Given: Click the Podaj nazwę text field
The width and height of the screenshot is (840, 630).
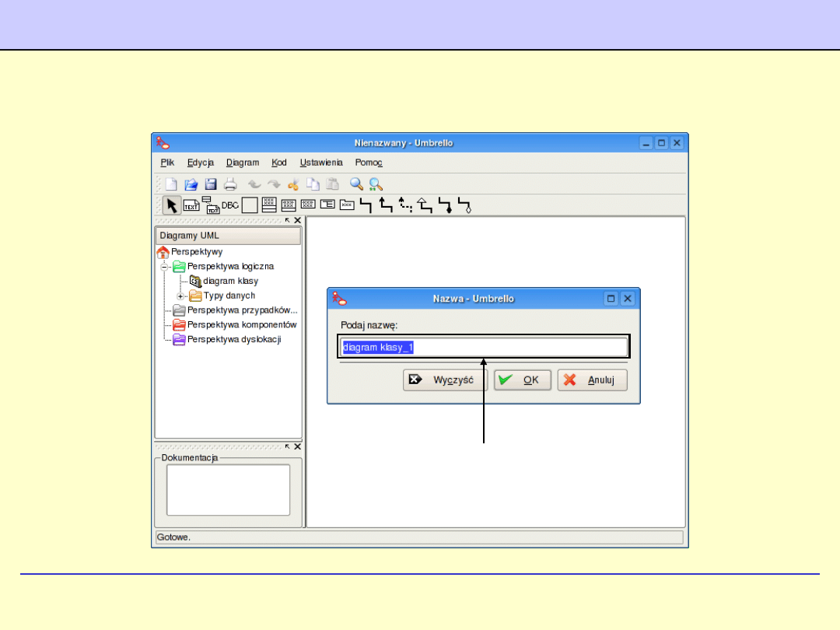Looking at the screenshot, I should click(x=483, y=347).
